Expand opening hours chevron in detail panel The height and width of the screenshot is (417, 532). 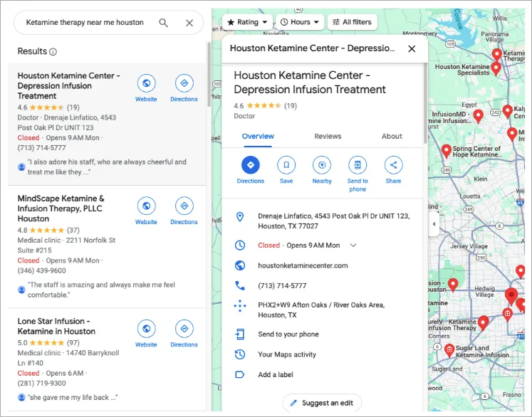(x=353, y=245)
